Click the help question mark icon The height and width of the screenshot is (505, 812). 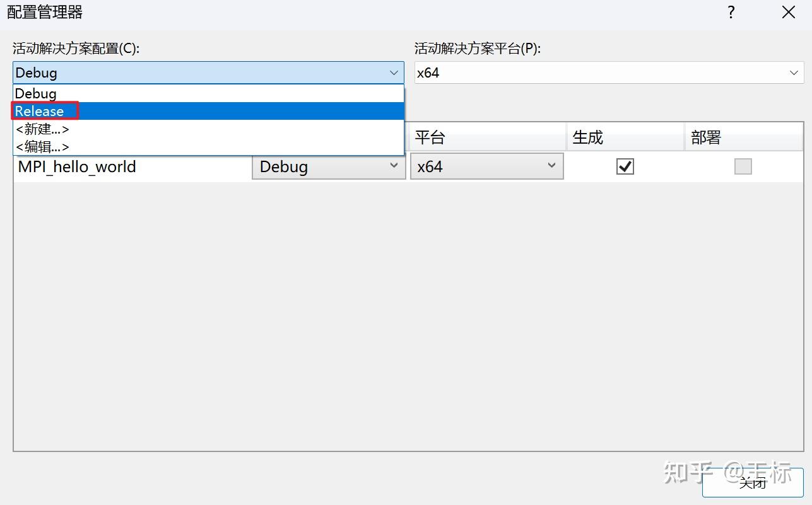point(731,12)
